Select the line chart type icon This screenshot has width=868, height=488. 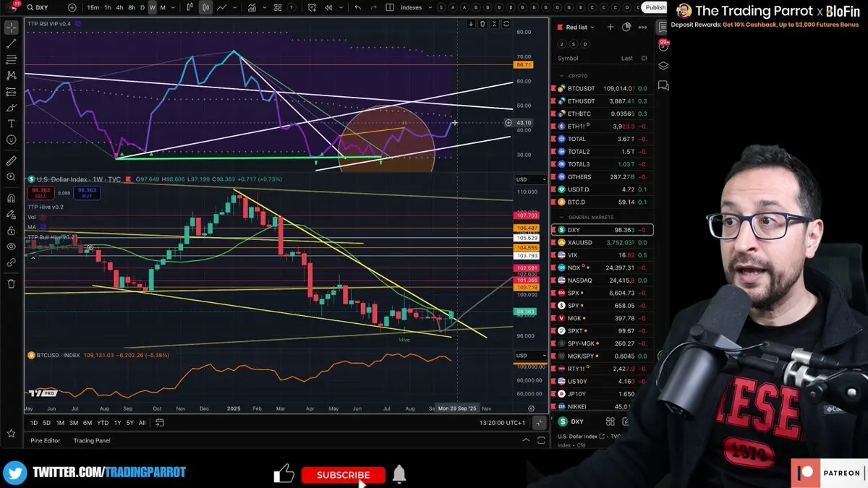tap(222, 7)
